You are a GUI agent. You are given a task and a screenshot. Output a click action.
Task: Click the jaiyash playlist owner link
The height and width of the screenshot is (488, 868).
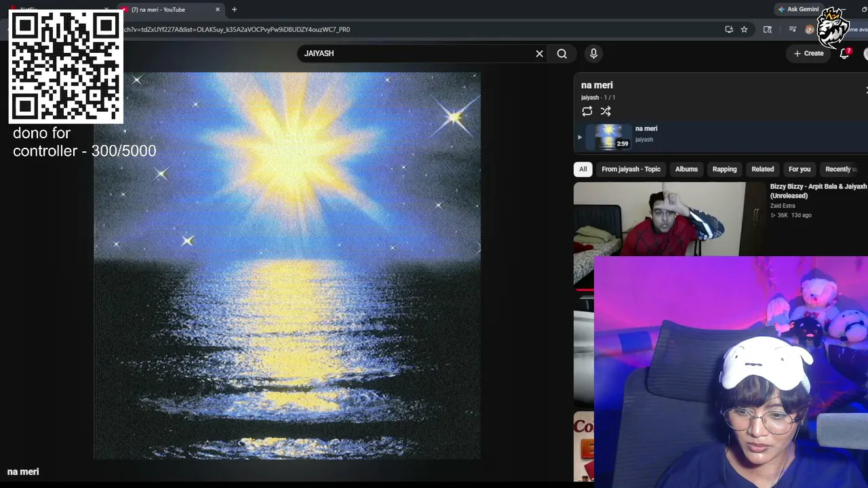[x=590, y=98]
